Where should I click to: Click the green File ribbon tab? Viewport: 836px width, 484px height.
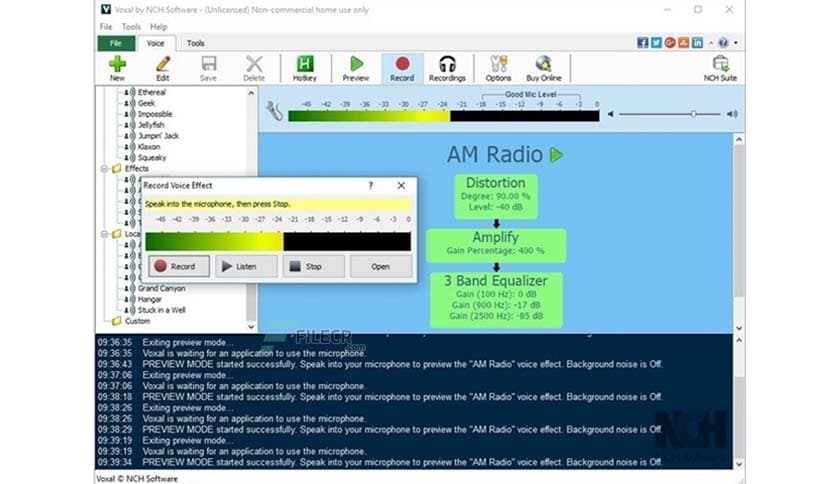point(116,43)
